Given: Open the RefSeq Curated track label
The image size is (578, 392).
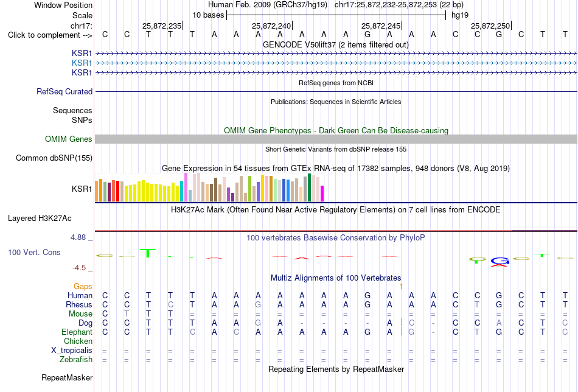Looking at the screenshot, I should coord(64,91).
